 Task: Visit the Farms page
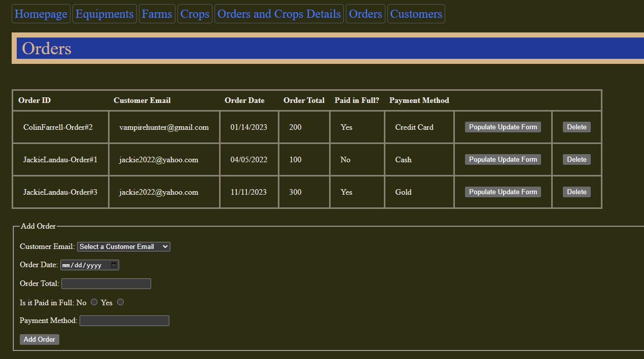[157, 14]
